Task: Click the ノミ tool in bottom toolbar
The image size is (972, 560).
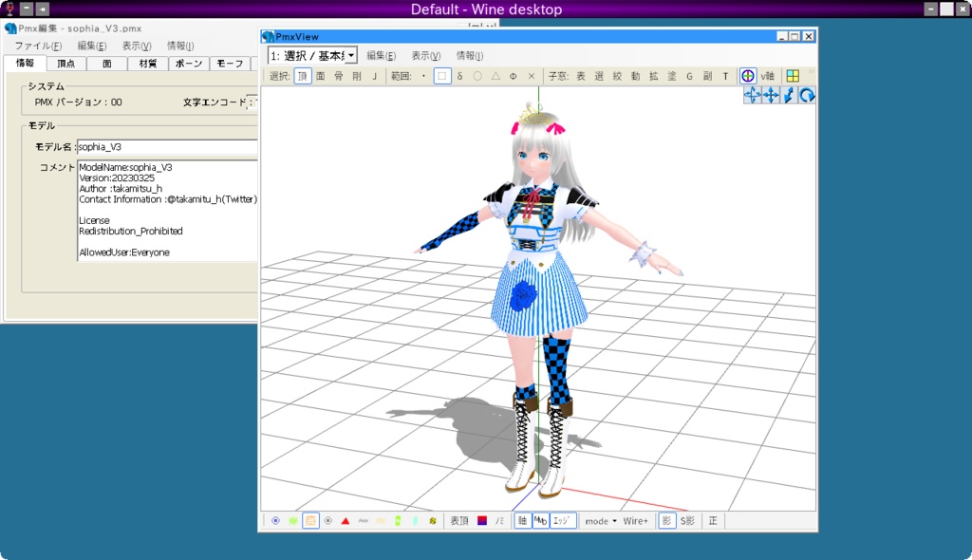Action: (499, 521)
